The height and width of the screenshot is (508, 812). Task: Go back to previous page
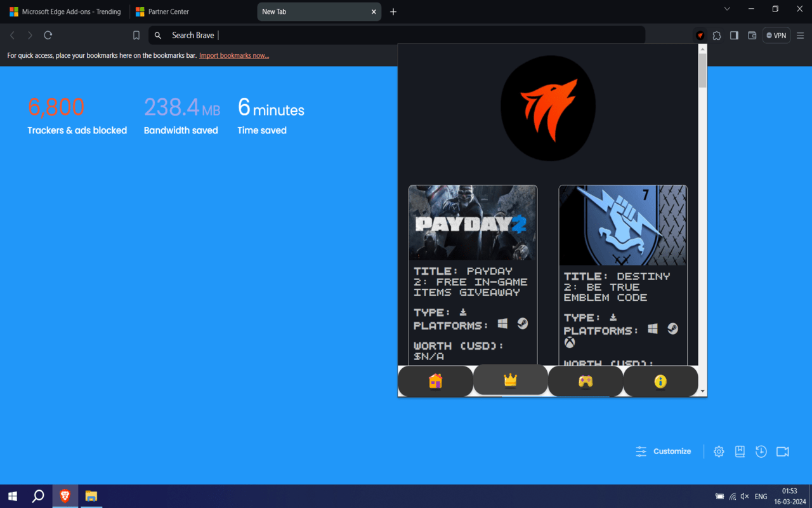tap(12, 36)
